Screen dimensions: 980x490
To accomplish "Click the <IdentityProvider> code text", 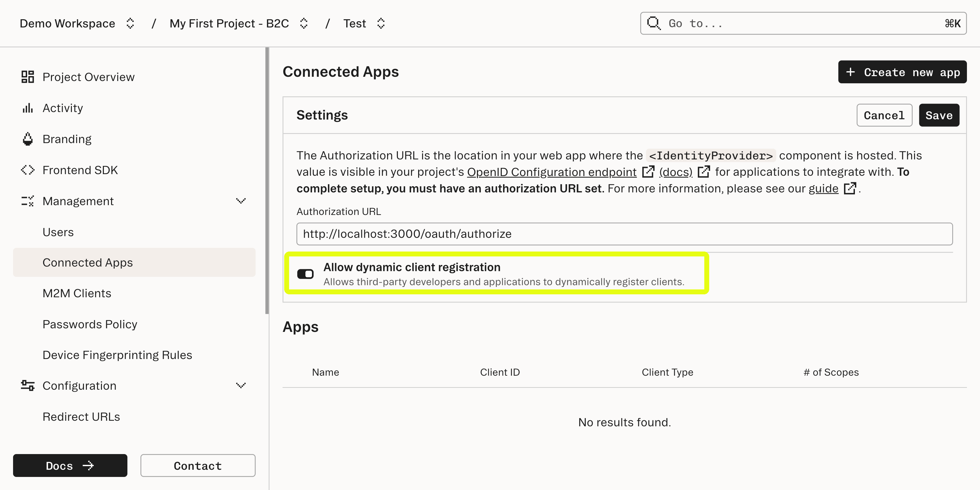I will pyautogui.click(x=710, y=155).
